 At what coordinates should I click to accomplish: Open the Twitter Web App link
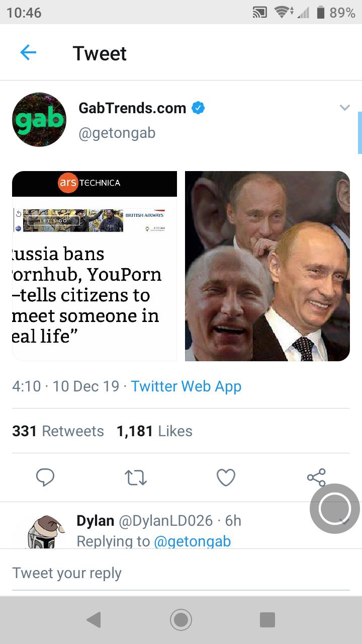pos(186,386)
